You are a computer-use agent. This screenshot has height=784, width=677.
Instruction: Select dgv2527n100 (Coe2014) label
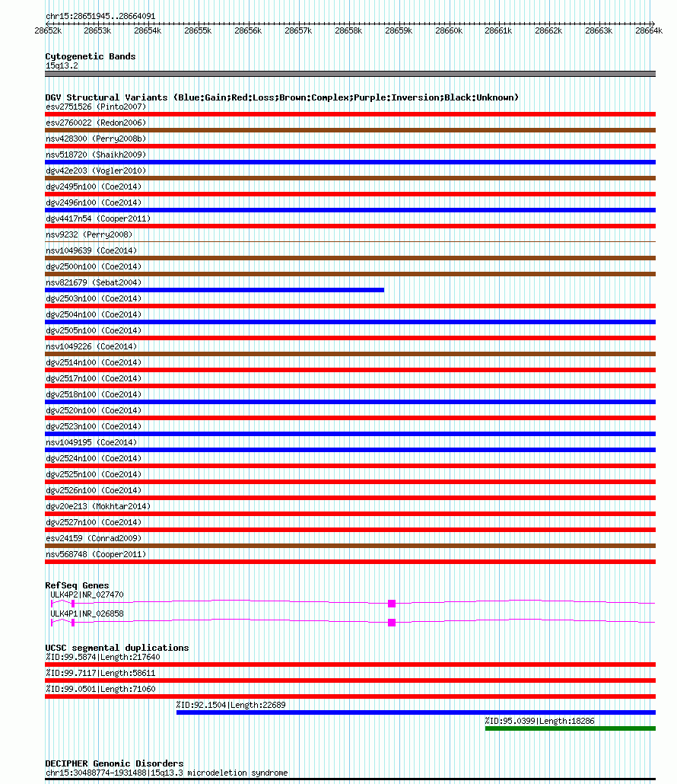click(94, 523)
